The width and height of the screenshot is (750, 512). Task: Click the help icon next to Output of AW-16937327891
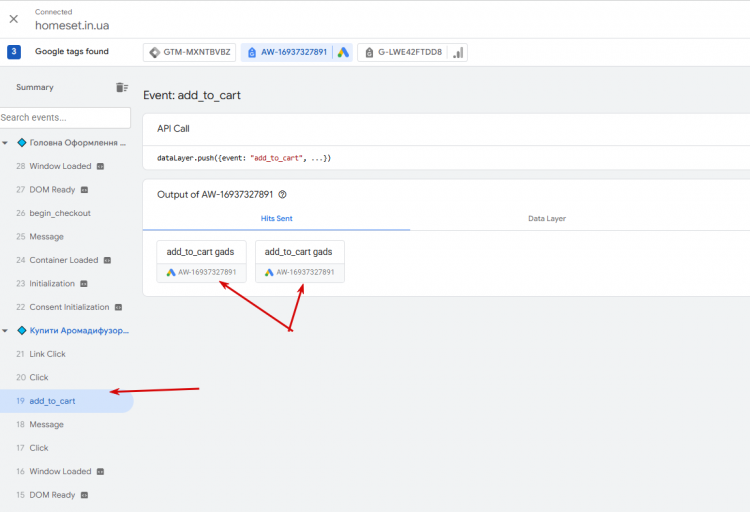282,195
